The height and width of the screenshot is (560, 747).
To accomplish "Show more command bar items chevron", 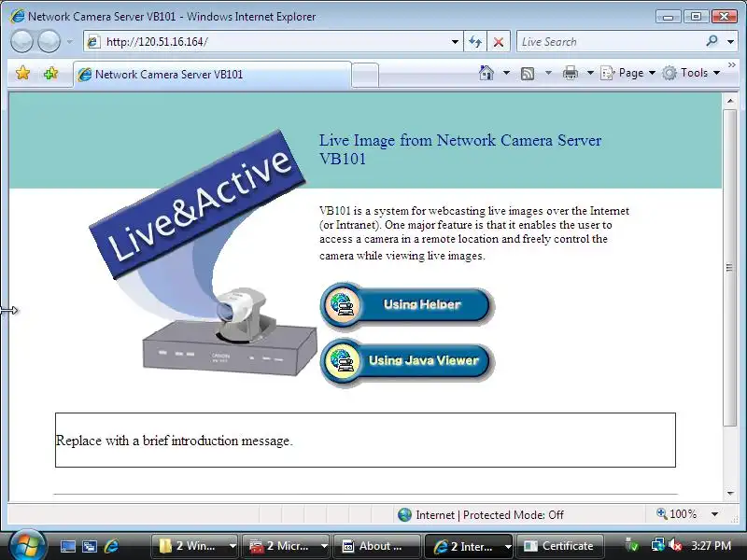I will (732, 65).
